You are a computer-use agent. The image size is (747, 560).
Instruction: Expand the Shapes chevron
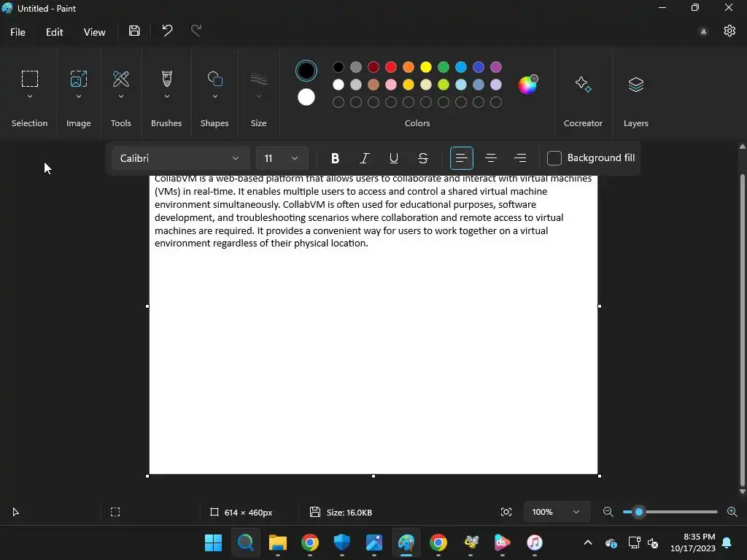click(x=215, y=97)
